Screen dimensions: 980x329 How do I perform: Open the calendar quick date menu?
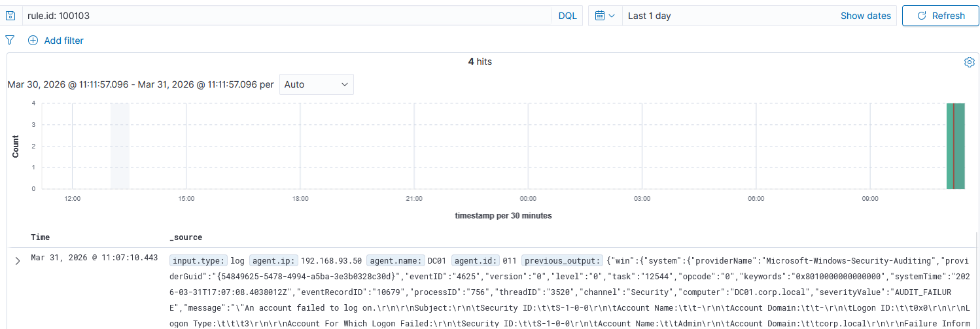(x=605, y=16)
